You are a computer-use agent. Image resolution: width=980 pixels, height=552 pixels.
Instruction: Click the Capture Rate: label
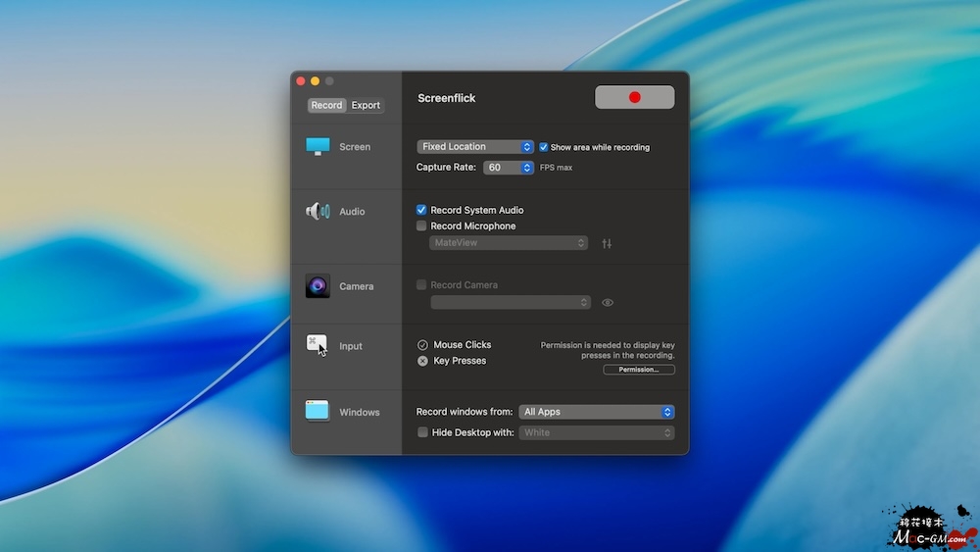(446, 167)
